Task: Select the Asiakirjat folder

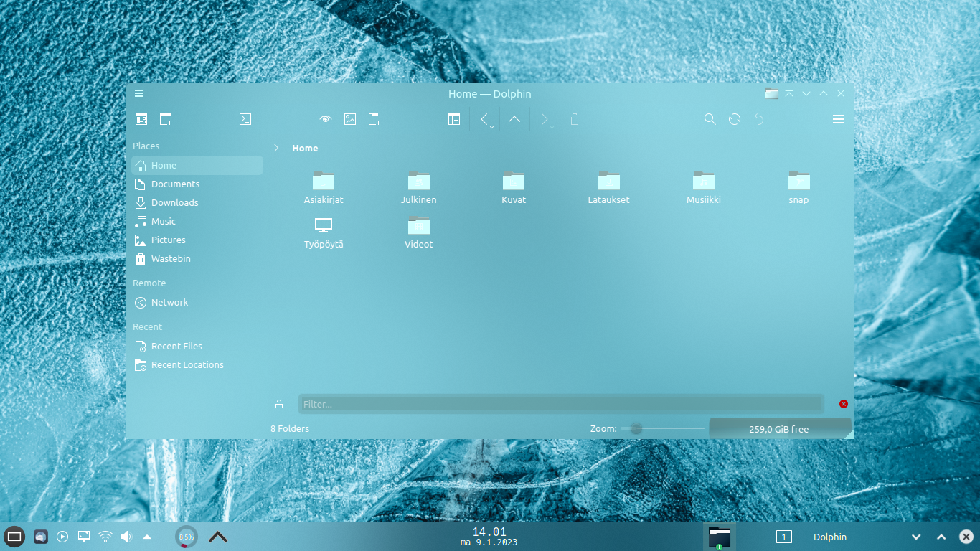Action: (x=324, y=188)
